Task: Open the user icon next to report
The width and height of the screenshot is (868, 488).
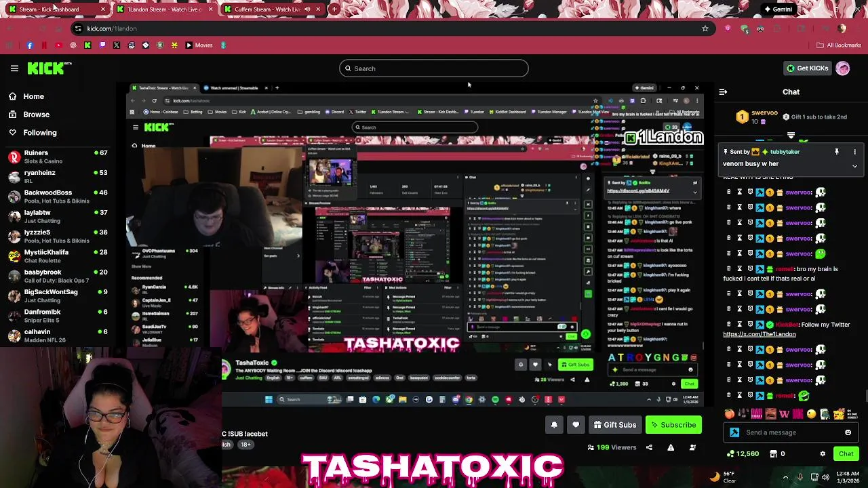Action: click(x=692, y=447)
